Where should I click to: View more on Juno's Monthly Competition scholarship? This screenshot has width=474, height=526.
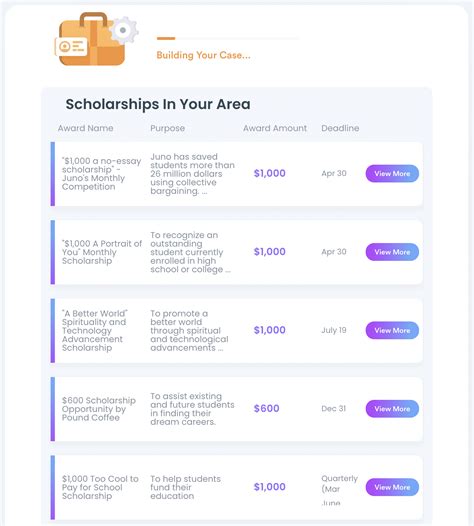click(392, 173)
